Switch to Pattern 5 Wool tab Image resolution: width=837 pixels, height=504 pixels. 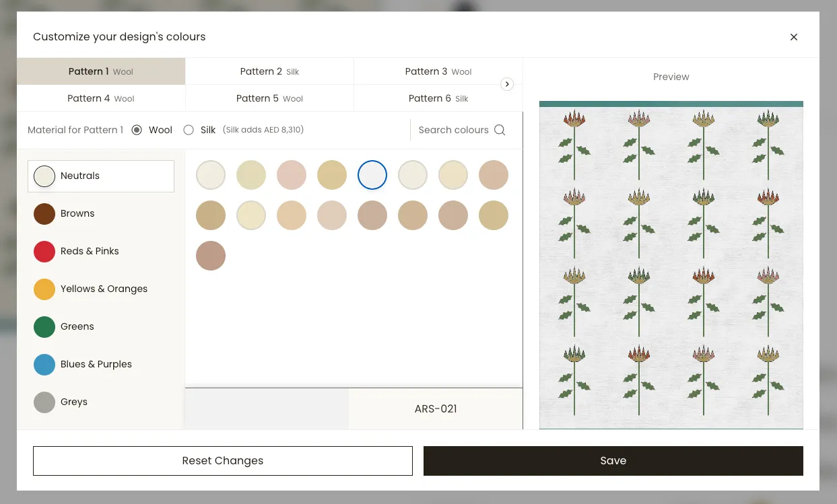269,98
